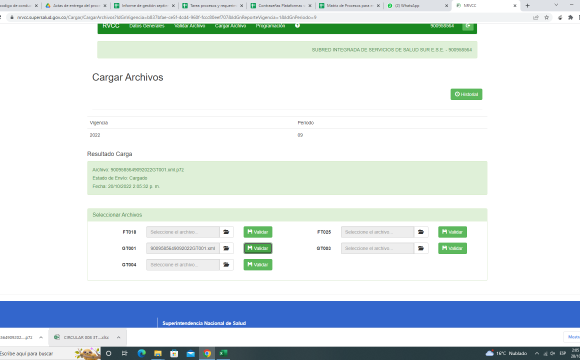Open File Explorer from the taskbar
580x360 pixels.
point(158,353)
